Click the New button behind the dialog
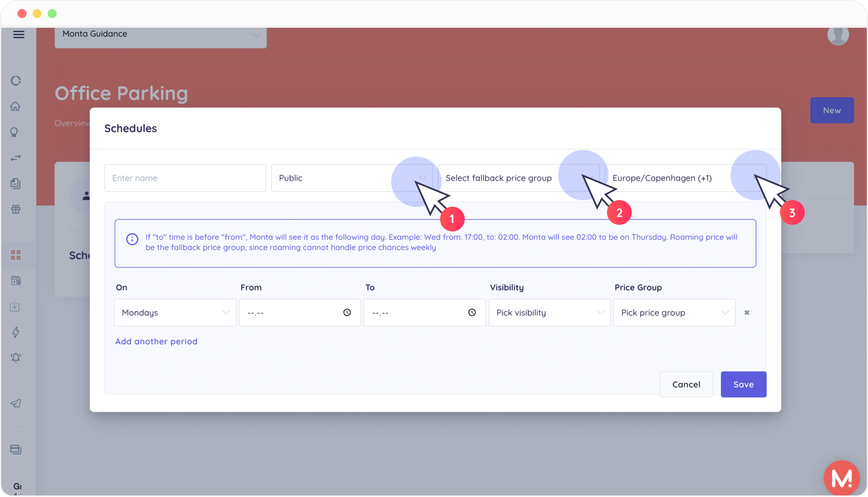 (x=832, y=110)
